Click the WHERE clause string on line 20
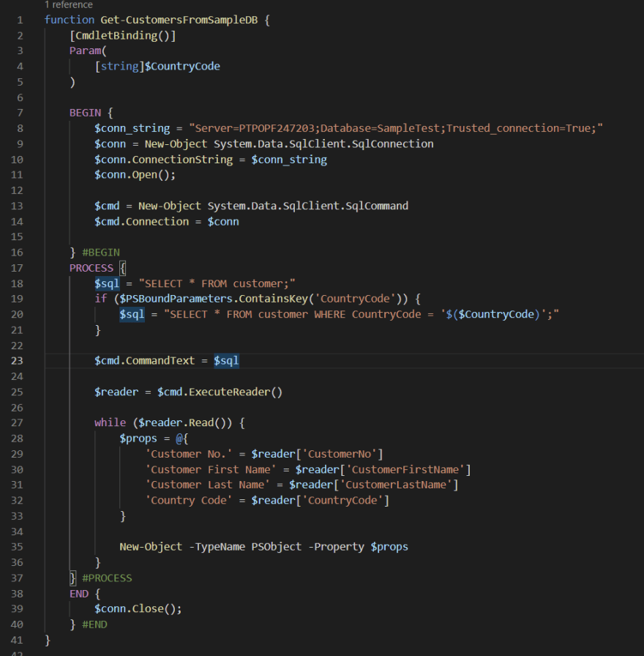The height and width of the screenshot is (656, 644). (362, 314)
